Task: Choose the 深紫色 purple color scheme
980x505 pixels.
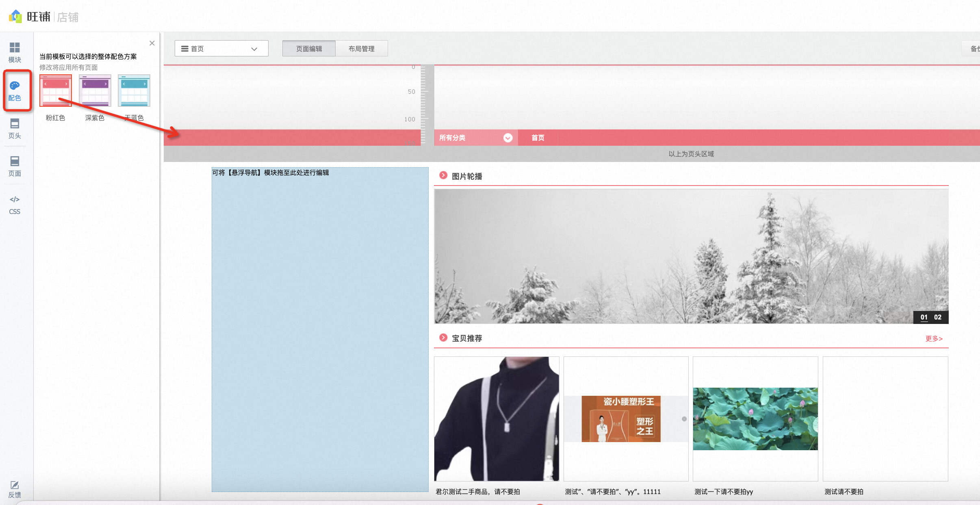Action: (95, 91)
